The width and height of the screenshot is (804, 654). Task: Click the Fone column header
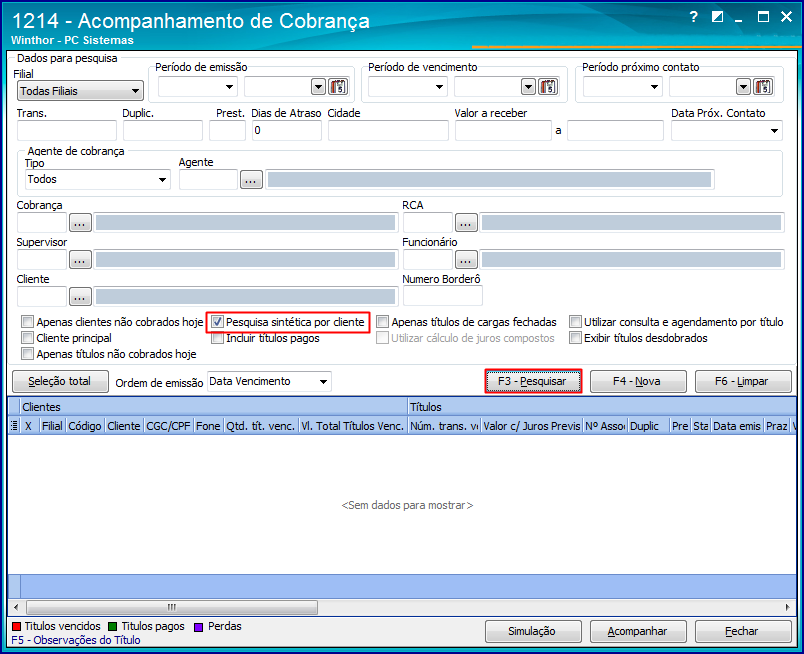208,426
